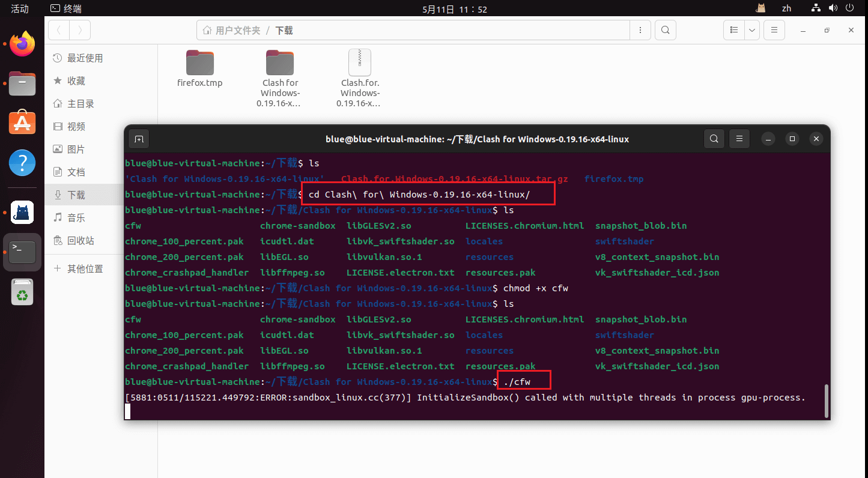Expand the view options dropdown arrow
868x478 pixels.
coord(753,30)
